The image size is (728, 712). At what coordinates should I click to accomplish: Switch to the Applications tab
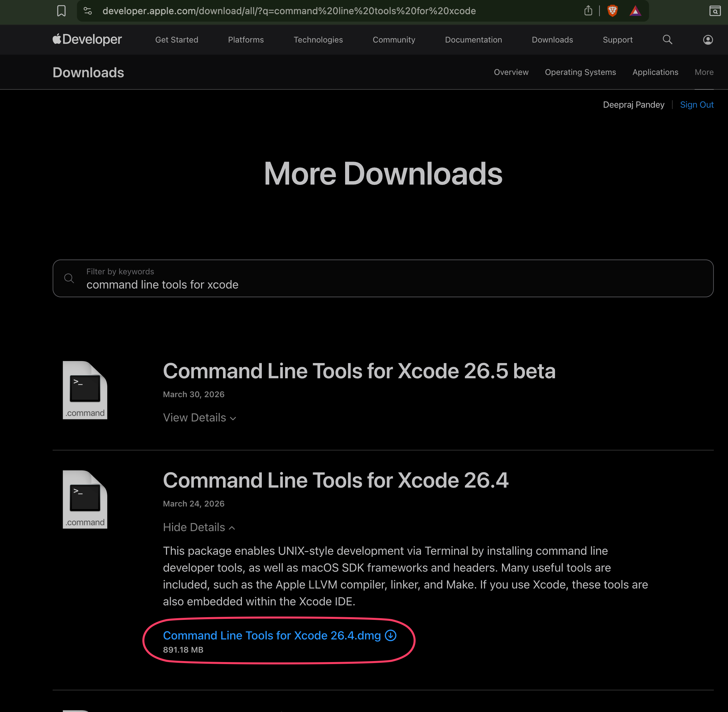point(655,72)
